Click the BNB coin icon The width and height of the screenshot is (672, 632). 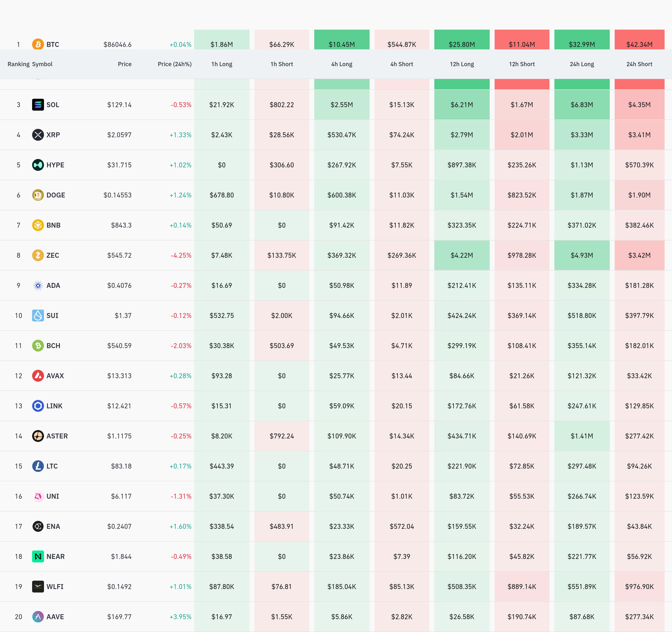click(38, 225)
